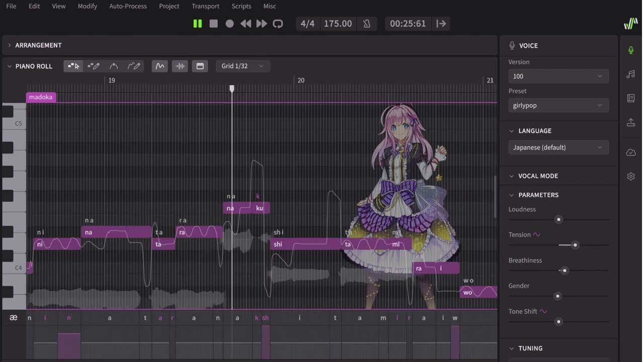Click the 175.00 tempo field

(x=338, y=24)
